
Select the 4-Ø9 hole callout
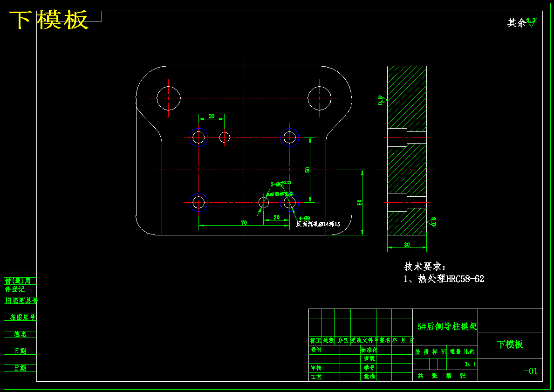[304, 219]
